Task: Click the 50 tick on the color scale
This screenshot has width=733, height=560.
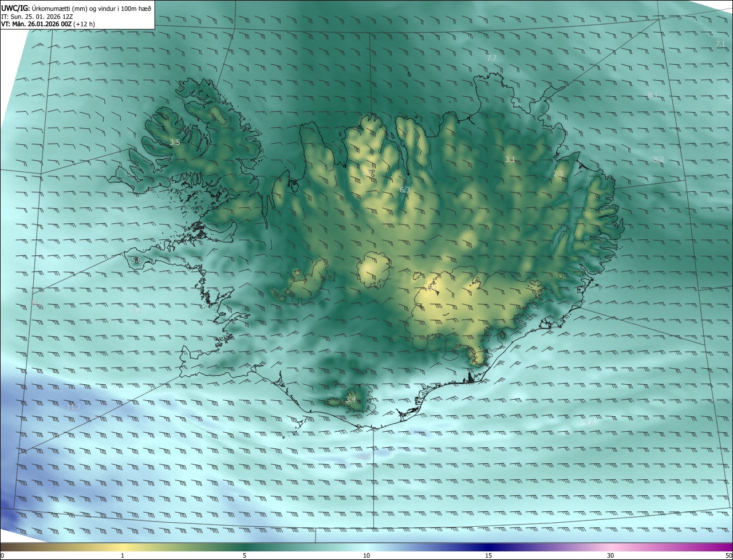Action: [x=728, y=556]
